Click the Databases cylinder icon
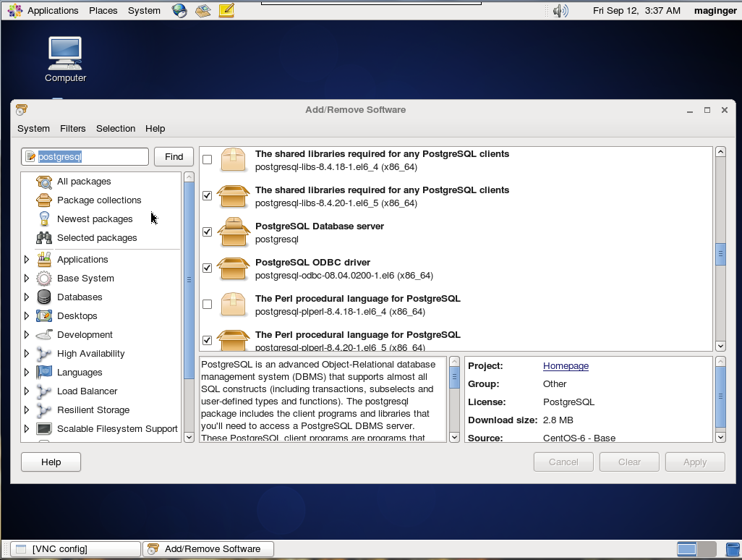This screenshot has height=560, width=742. coord(44,297)
